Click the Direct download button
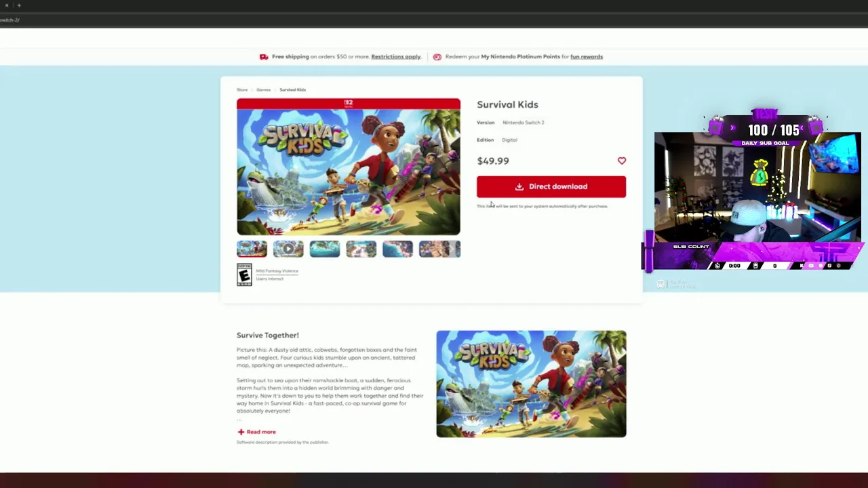 (x=551, y=186)
